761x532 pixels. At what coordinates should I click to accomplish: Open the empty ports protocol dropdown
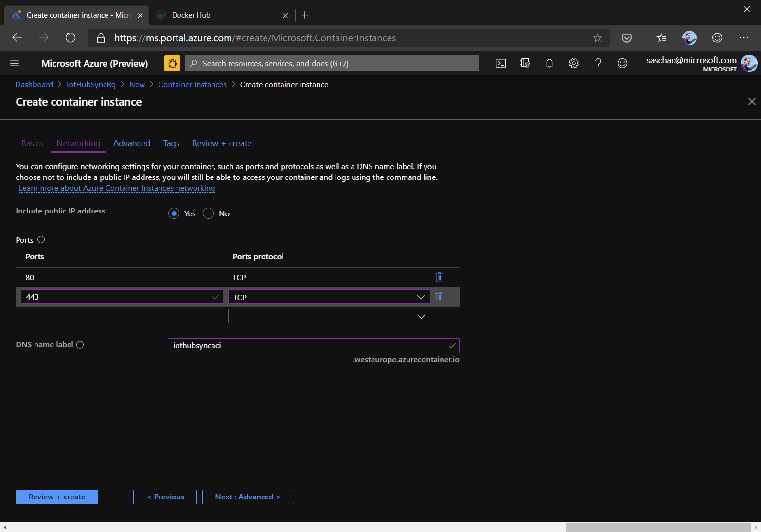tap(329, 316)
